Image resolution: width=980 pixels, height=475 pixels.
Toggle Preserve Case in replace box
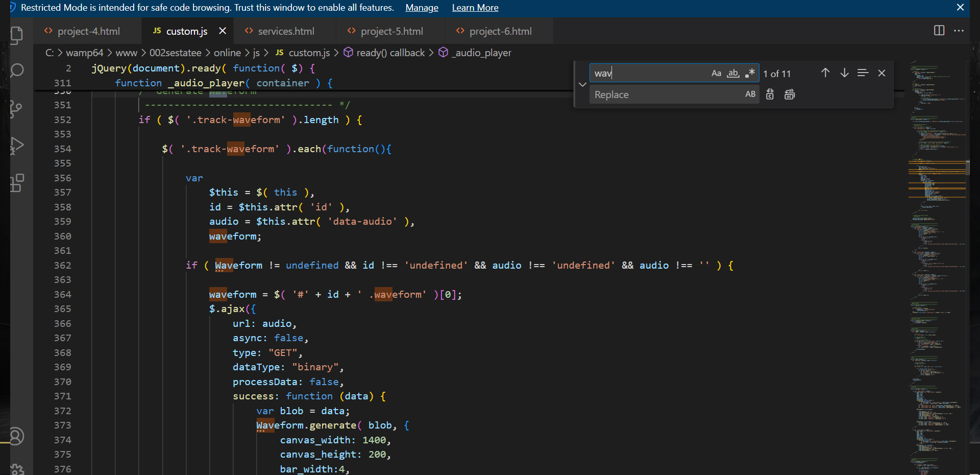coord(750,94)
